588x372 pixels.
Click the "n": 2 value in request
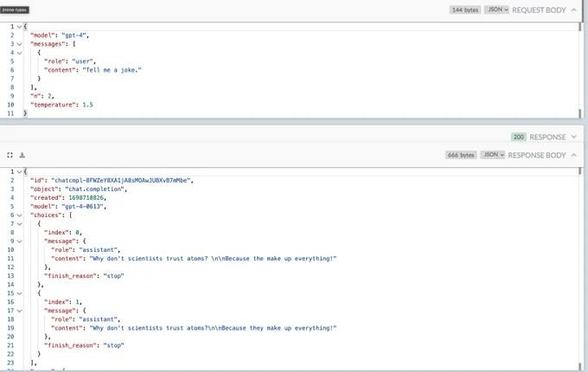pyautogui.click(x=49, y=96)
